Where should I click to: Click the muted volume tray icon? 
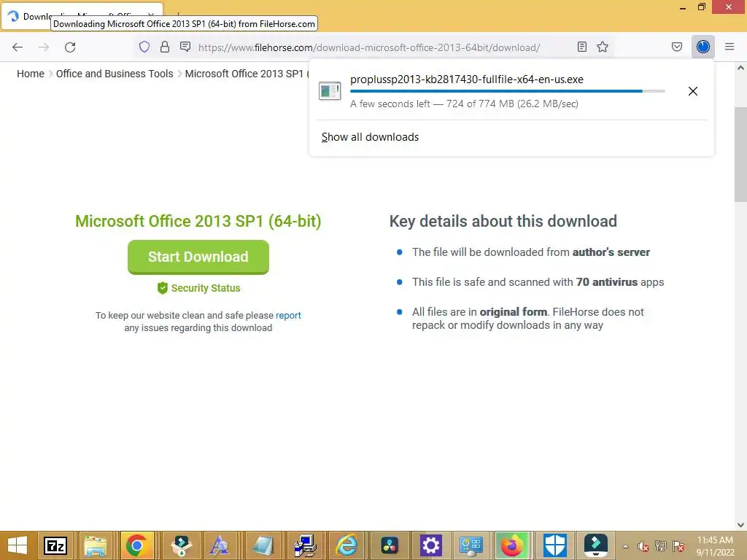[643, 546]
